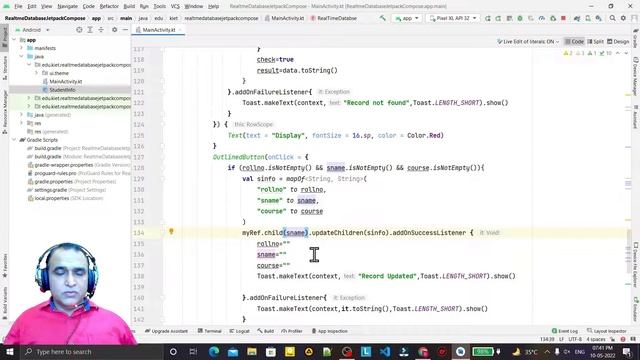Open the Logcat tool window
This screenshot has height=360, width=640.
click(x=239, y=331)
